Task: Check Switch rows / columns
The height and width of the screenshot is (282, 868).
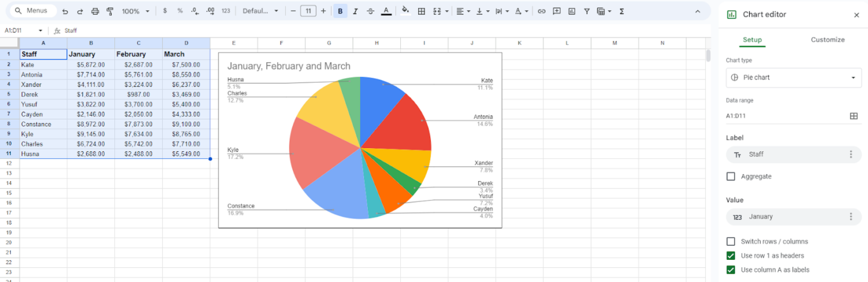Action: 731,241
